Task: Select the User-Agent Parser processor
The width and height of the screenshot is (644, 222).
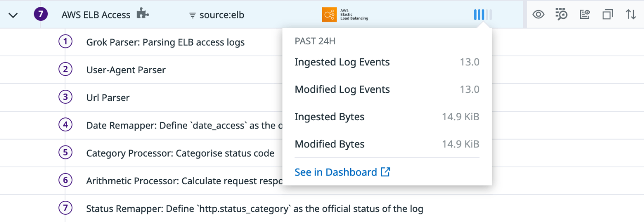Action: pos(126,70)
